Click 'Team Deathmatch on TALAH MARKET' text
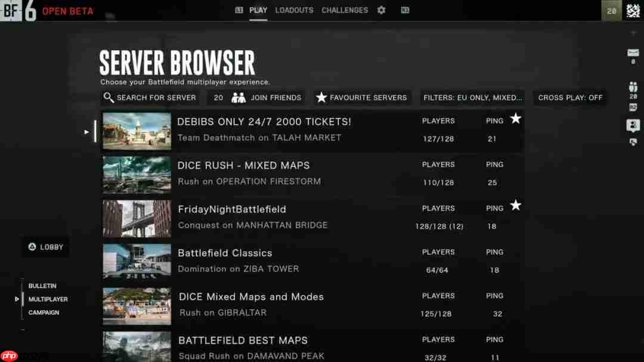644x362 pixels. pos(259,138)
